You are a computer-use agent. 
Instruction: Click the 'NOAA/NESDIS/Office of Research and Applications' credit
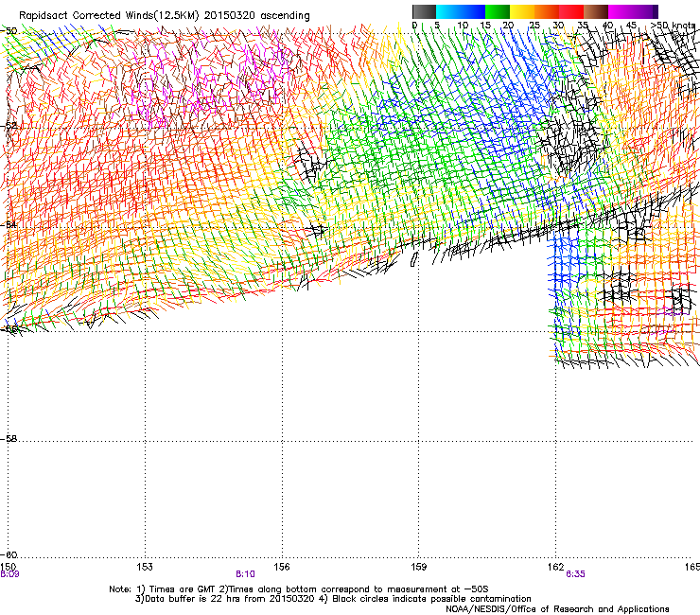point(557,609)
